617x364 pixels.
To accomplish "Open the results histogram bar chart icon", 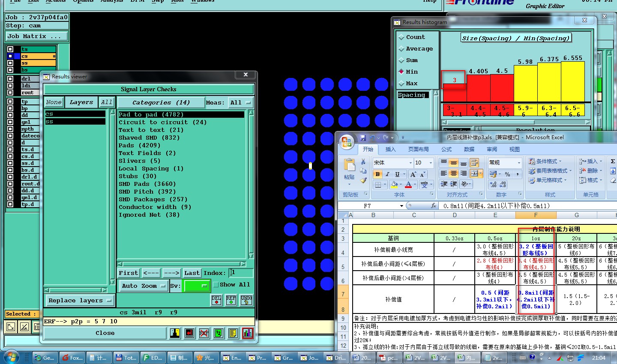I will click(248, 333).
